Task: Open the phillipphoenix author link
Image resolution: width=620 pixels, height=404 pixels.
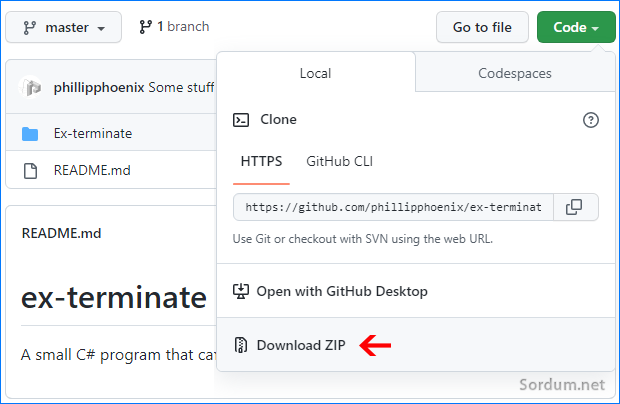Action: click(99, 87)
